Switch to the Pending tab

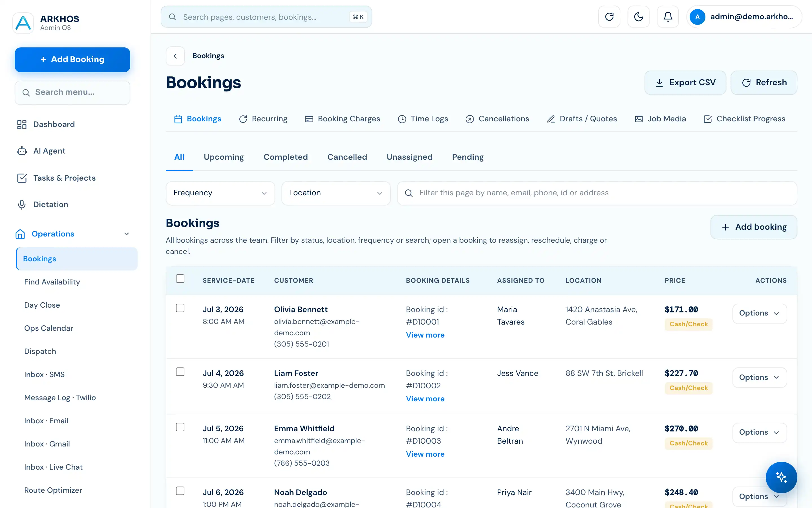pyautogui.click(x=468, y=157)
